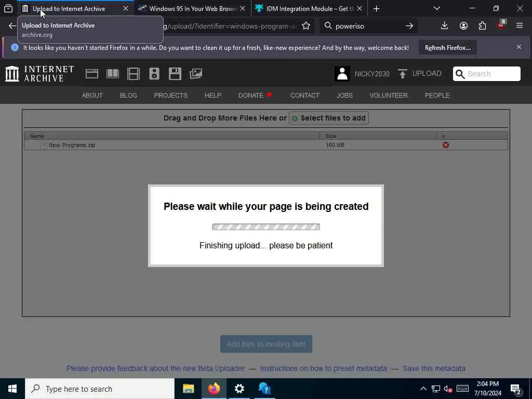The image size is (532, 399).
Task: Click the red extension icon with badge 8
Action: point(501,25)
